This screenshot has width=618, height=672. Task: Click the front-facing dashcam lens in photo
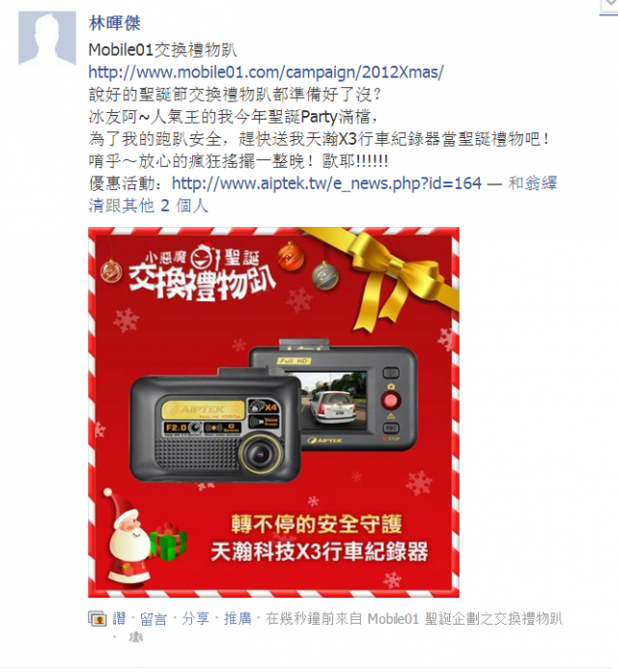coord(261,454)
